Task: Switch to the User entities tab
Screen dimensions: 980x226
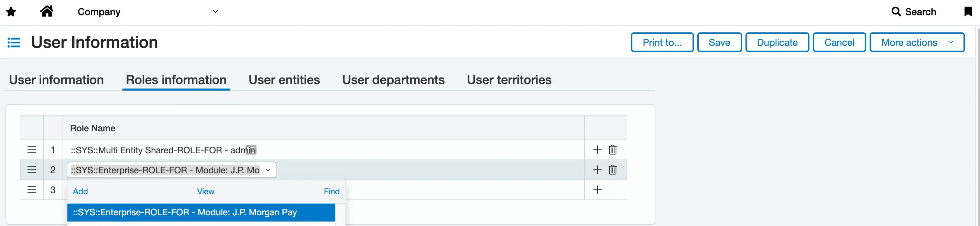Action: pos(284,80)
